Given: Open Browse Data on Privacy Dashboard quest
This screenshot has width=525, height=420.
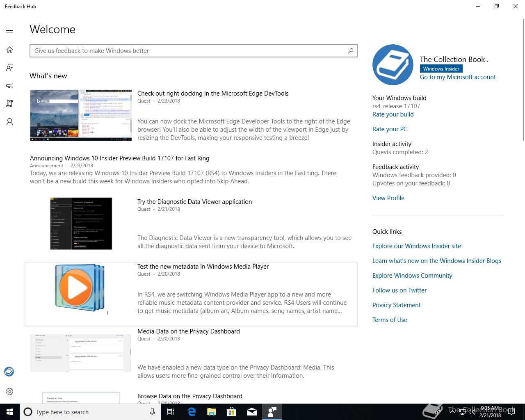Looking at the screenshot, I should pyautogui.click(x=190, y=396).
